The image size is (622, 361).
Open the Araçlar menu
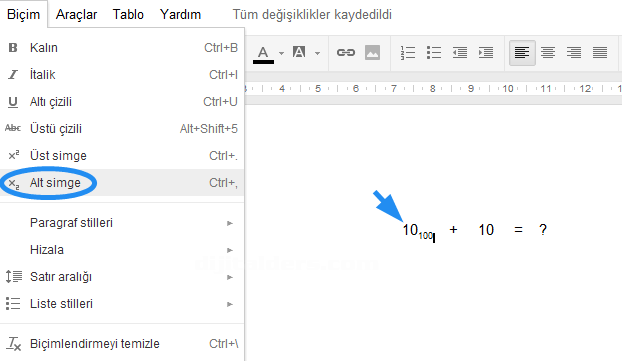[x=76, y=14]
